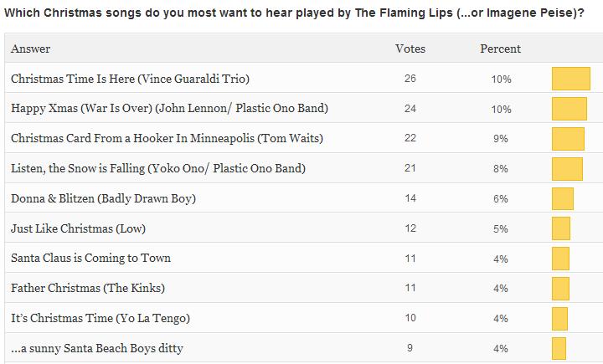Click the Donna & Blitzen answer
This screenshot has width=603, height=364.
point(104,199)
